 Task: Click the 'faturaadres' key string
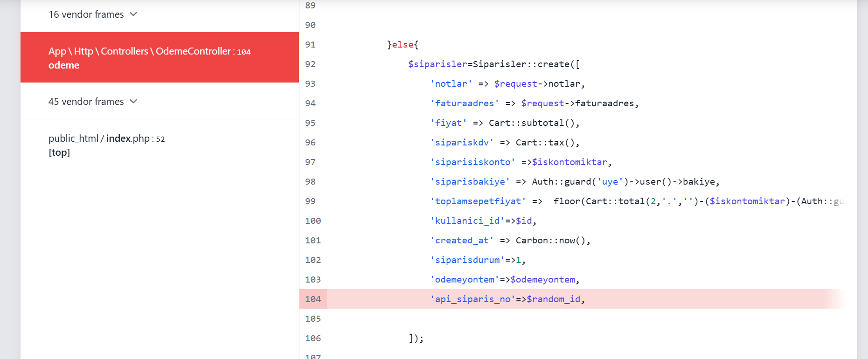click(465, 103)
